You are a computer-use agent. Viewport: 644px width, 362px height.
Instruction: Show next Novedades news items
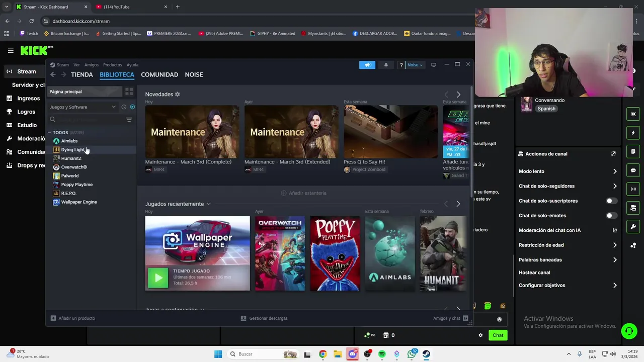point(458,95)
